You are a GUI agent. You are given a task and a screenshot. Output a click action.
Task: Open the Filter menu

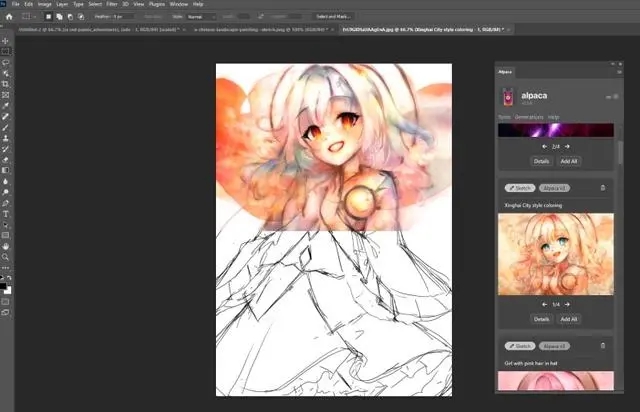click(112, 4)
